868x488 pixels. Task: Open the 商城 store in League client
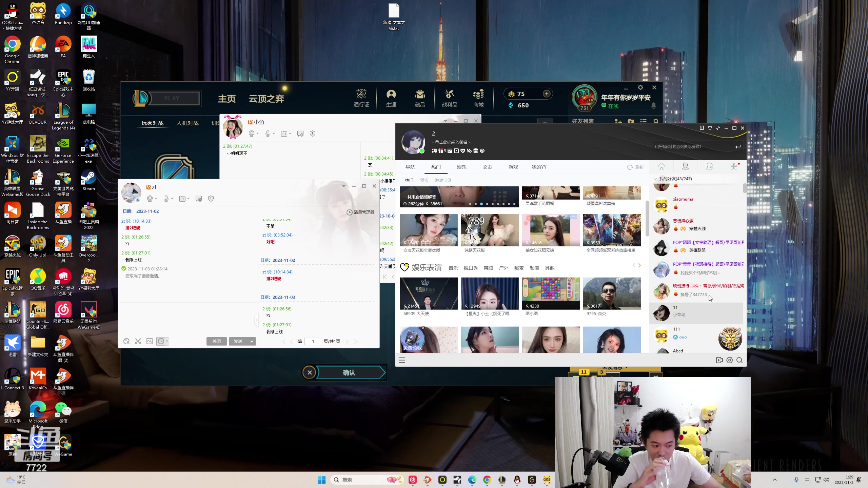tap(478, 98)
